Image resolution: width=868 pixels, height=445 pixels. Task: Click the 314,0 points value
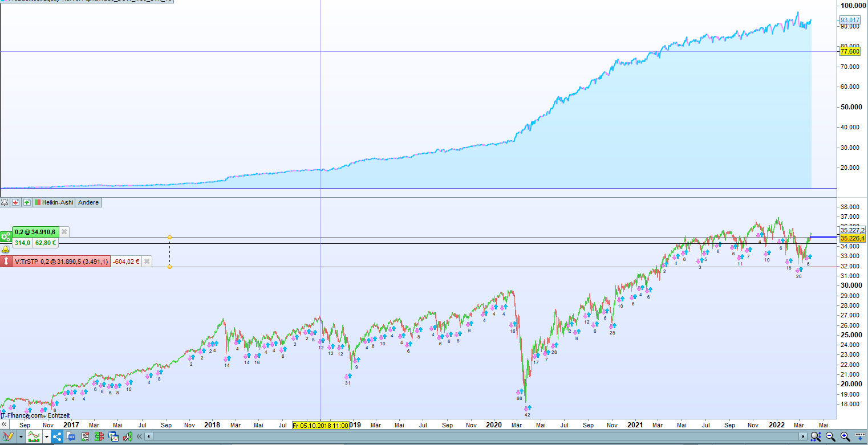(x=23, y=243)
